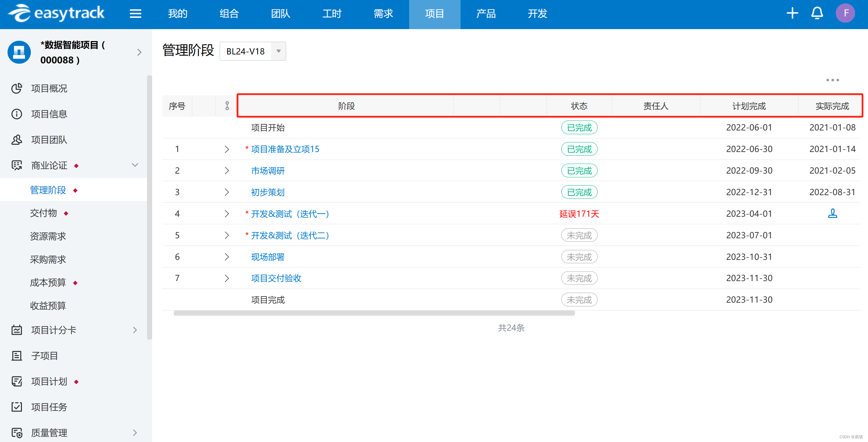868x442 pixels.
Task: Open the three-dots more options menu
Action: 832,80
